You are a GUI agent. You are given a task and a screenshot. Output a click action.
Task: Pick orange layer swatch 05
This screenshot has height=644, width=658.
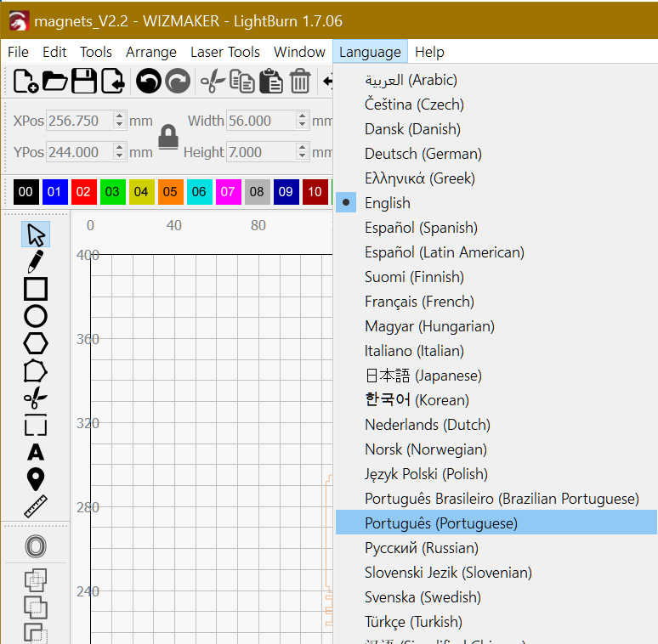pos(171,192)
